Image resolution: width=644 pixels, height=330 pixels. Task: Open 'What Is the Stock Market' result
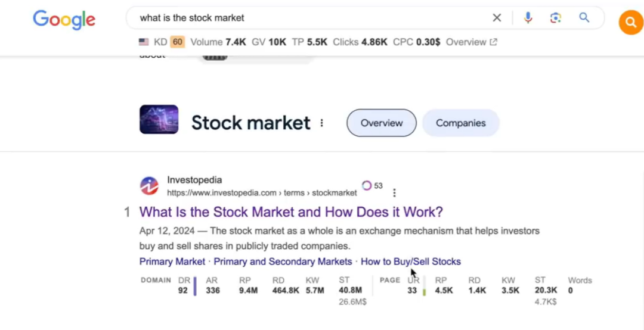tap(291, 212)
